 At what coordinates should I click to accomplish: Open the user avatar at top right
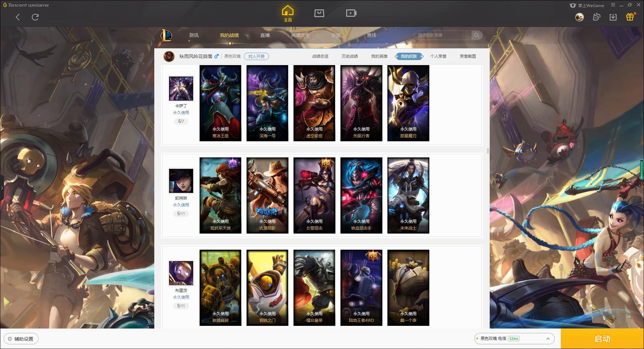tap(579, 17)
